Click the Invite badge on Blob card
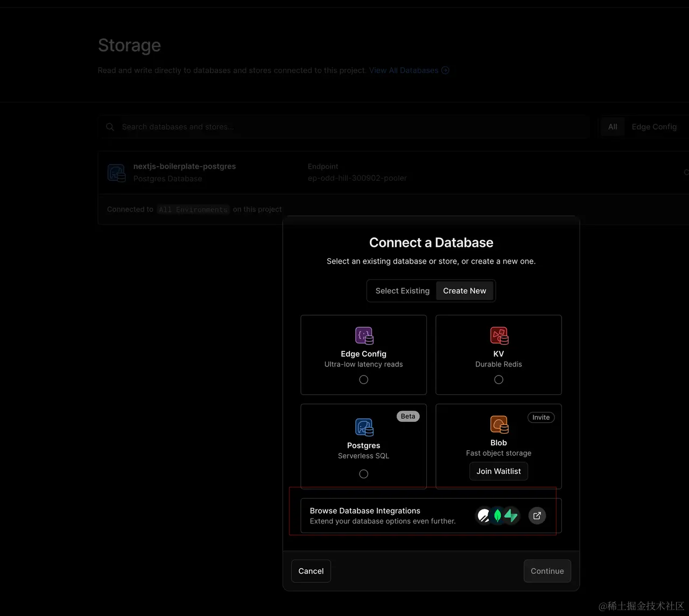 click(541, 417)
